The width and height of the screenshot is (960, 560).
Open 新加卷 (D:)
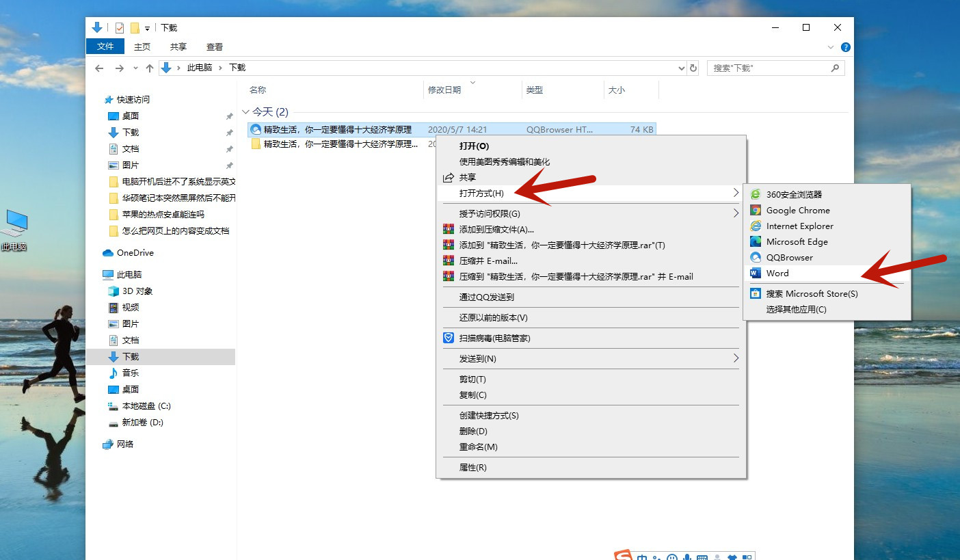[x=142, y=422]
